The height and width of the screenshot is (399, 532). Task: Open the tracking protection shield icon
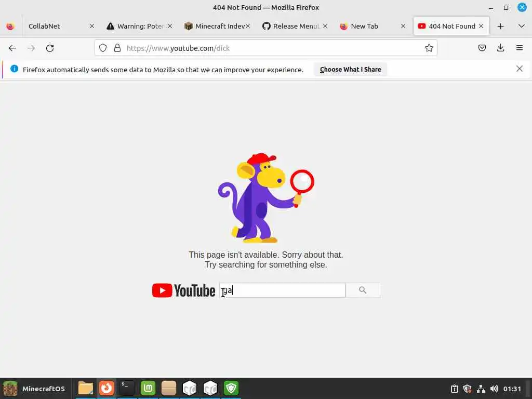tap(103, 48)
